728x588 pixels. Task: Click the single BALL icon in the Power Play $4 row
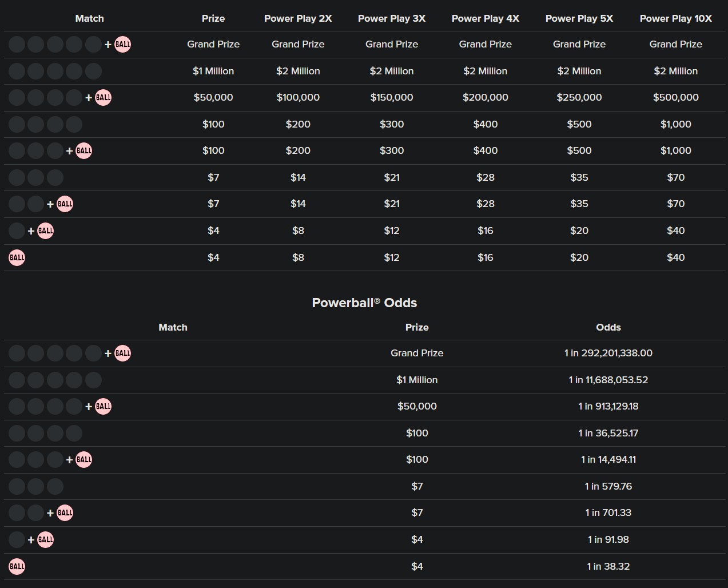coord(17,257)
